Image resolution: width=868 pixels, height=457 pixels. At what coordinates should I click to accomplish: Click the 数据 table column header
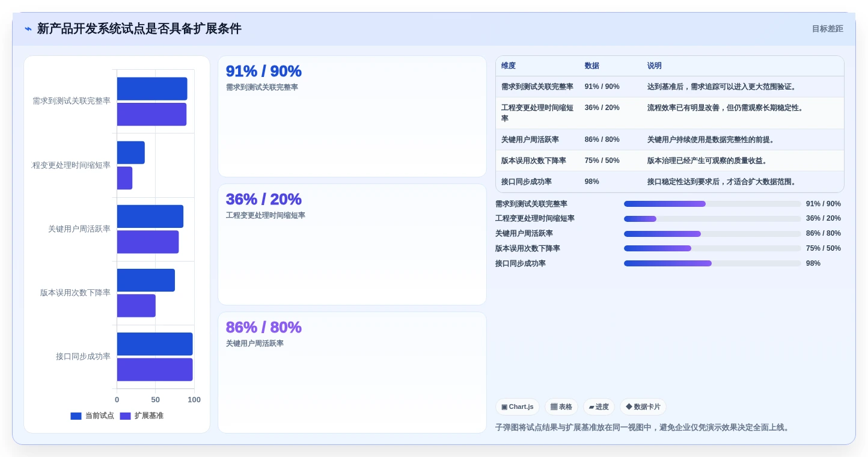click(x=592, y=66)
